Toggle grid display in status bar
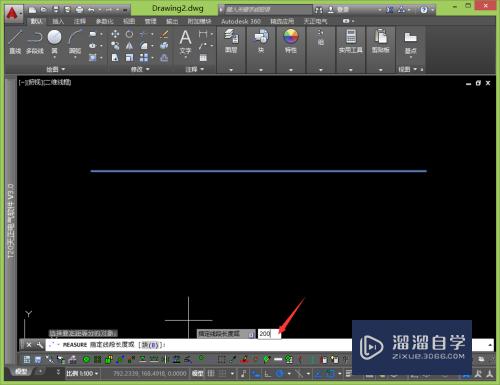 click(x=211, y=373)
